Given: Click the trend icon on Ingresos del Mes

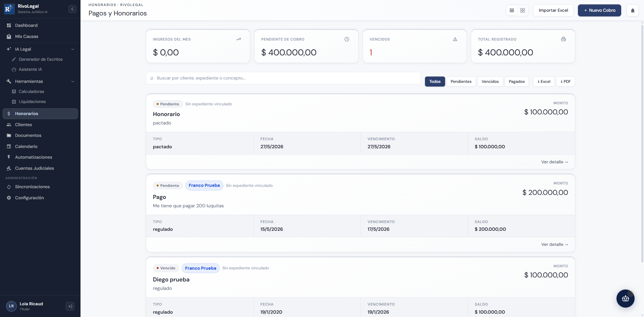Looking at the screenshot, I should (238, 39).
